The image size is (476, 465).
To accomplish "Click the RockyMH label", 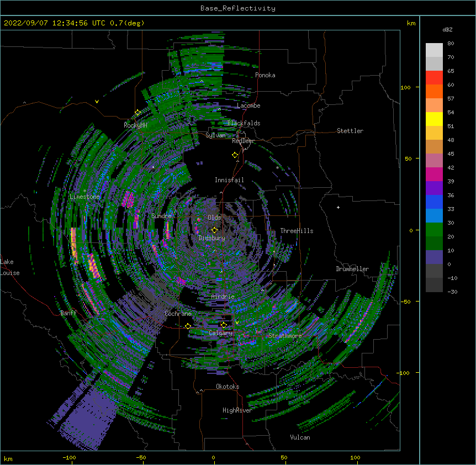I will pyautogui.click(x=135, y=125).
